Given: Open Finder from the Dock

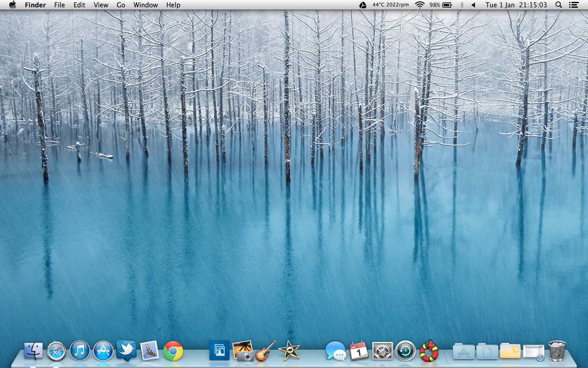Looking at the screenshot, I should click(x=33, y=351).
